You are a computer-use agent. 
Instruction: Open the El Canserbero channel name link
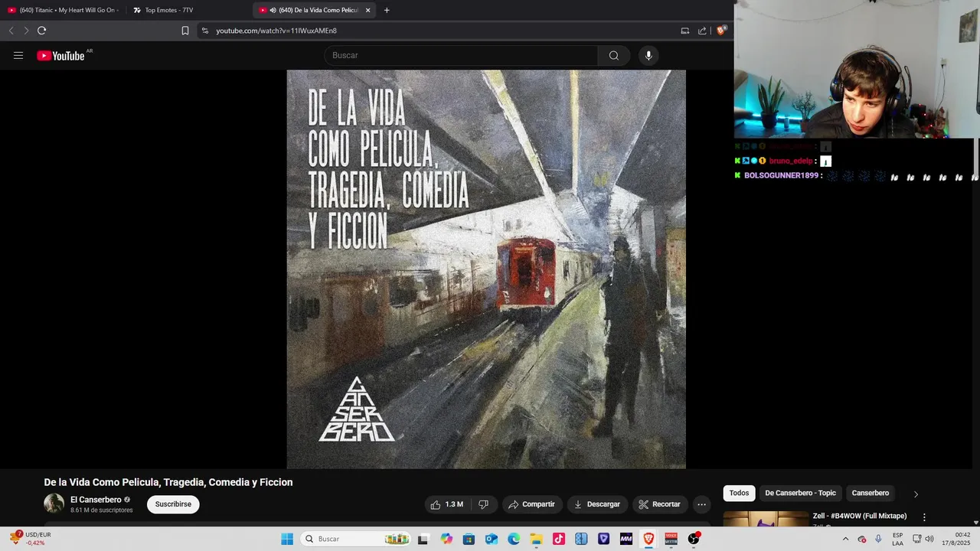[x=96, y=500]
